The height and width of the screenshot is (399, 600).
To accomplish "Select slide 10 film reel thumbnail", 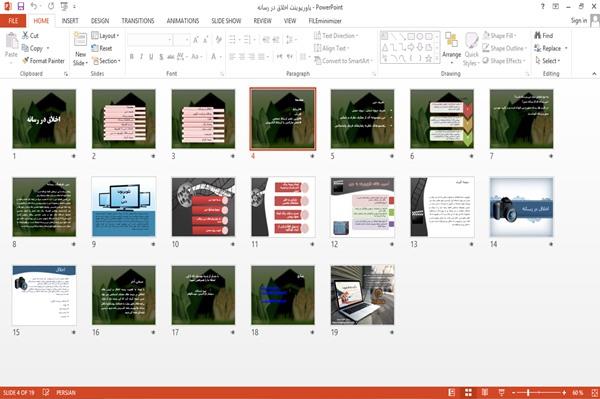I will 203,207.
